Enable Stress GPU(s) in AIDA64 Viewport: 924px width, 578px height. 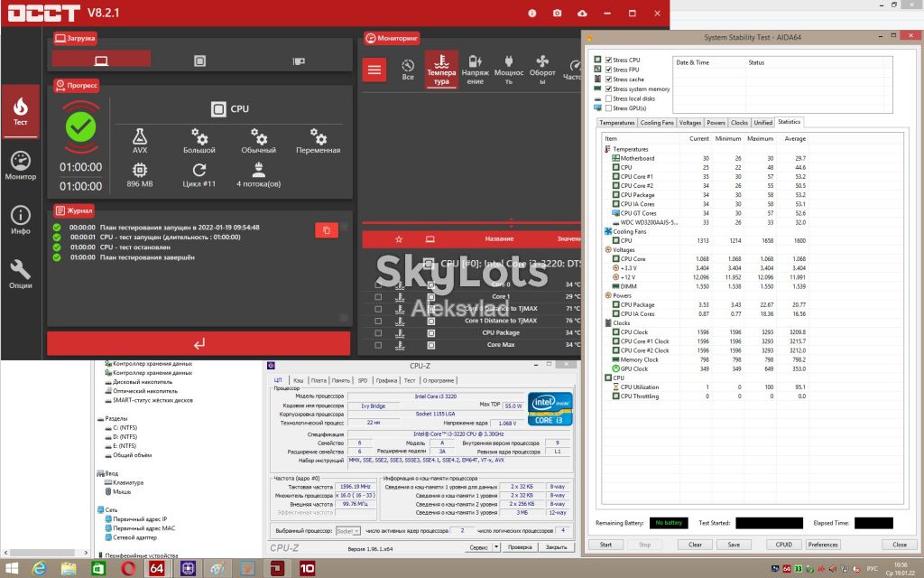click(608, 108)
